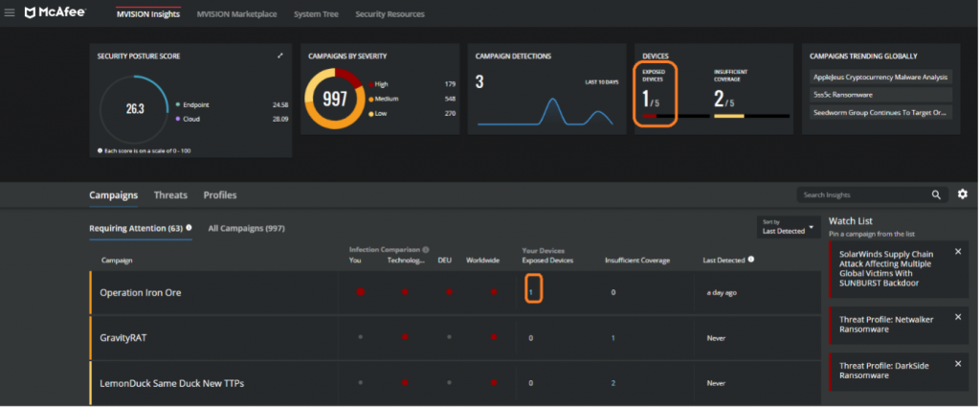Click the Campaign Detections count 3
This screenshot has width=980, height=408.
(x=479, y=82)
